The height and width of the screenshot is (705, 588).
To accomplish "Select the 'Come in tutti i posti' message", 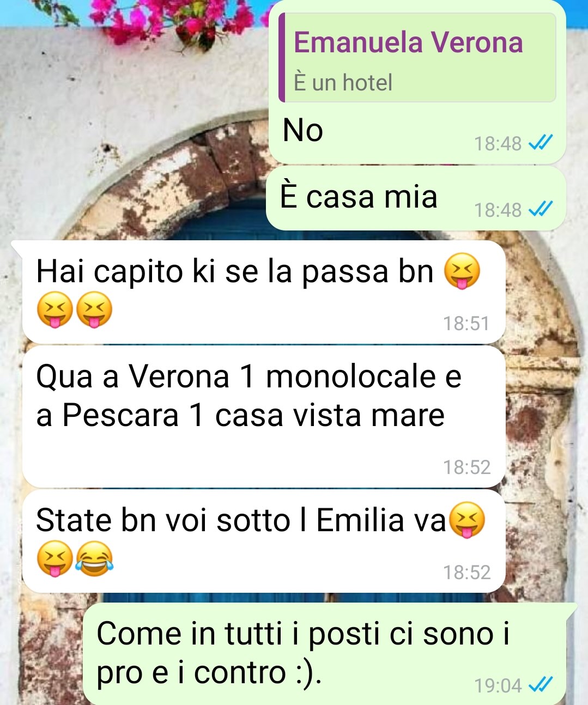I will pyautogui.click(x=330, y=654).
